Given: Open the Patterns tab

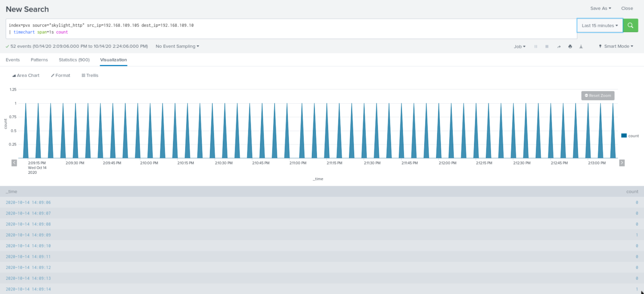Looking at the screenshot, I should (39, 60).
